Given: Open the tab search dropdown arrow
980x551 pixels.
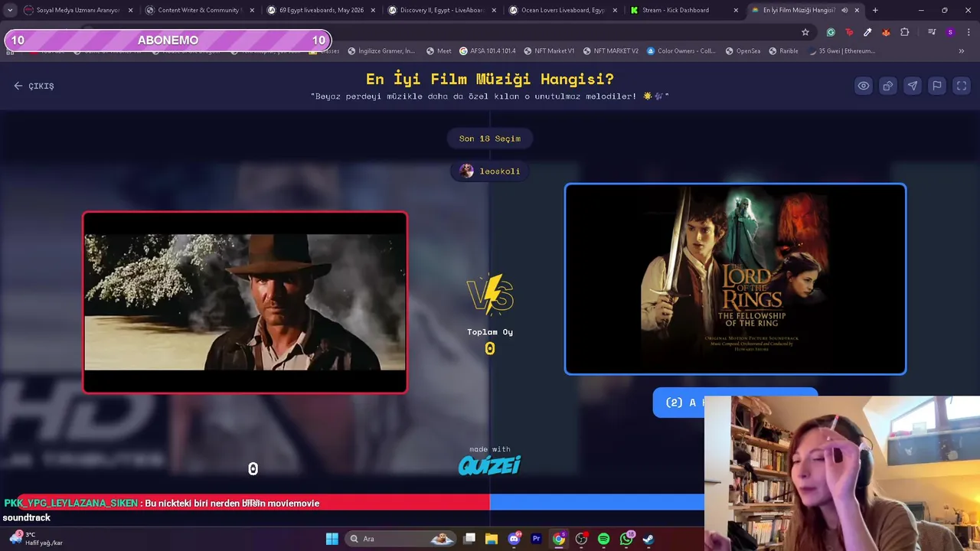Looking at the screenshot, I should point(10,10).
